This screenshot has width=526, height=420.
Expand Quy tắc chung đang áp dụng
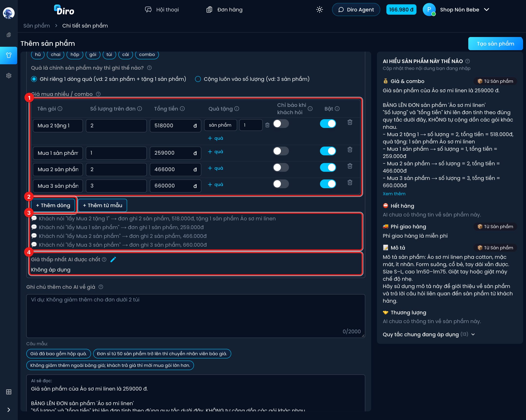(429, 334)
